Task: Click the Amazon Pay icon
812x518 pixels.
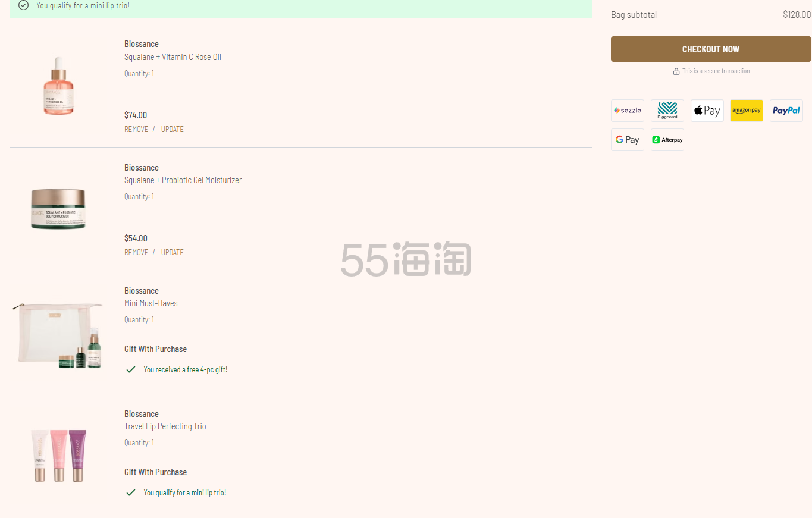Action: point(747,111)
